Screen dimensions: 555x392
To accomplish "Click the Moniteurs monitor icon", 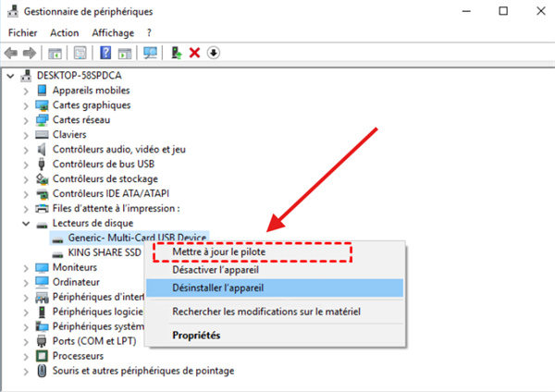I will click(x=42, y=267).
